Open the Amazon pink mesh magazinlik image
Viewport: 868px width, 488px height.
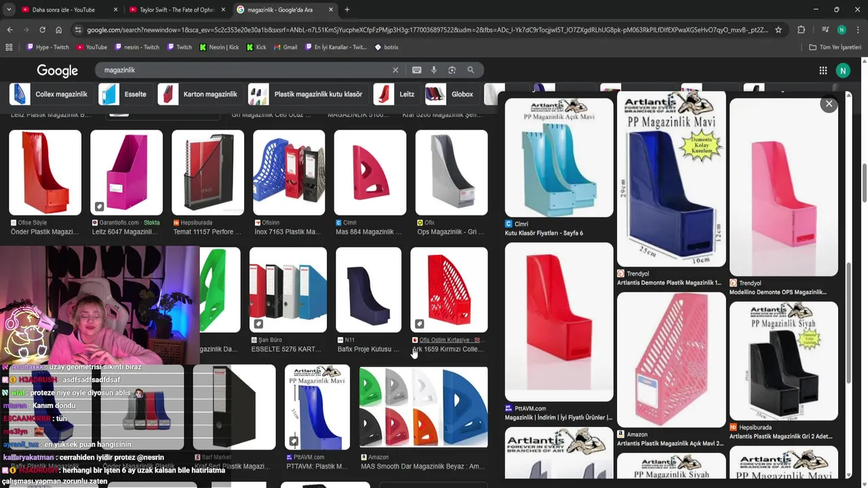(x=671, y=359)
